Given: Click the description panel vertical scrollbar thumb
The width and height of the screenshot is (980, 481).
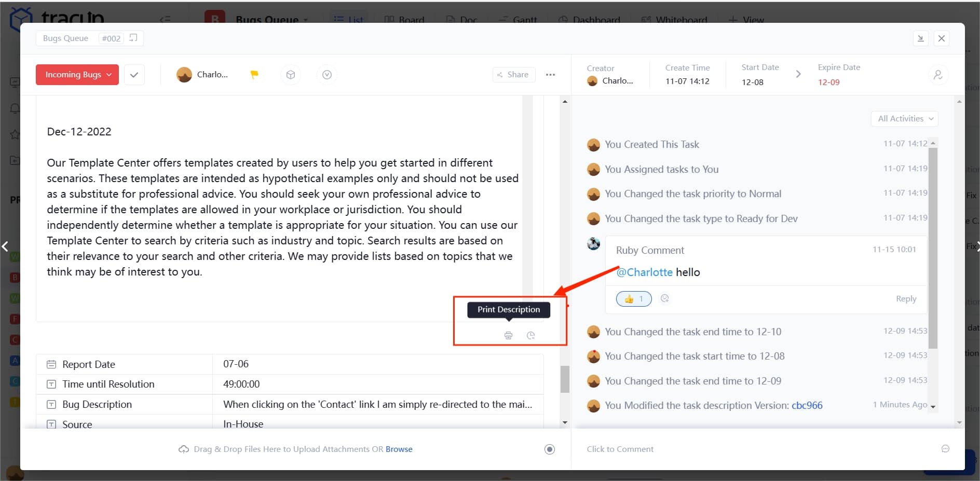Looking at the screenshot, I should click(565, 379).
